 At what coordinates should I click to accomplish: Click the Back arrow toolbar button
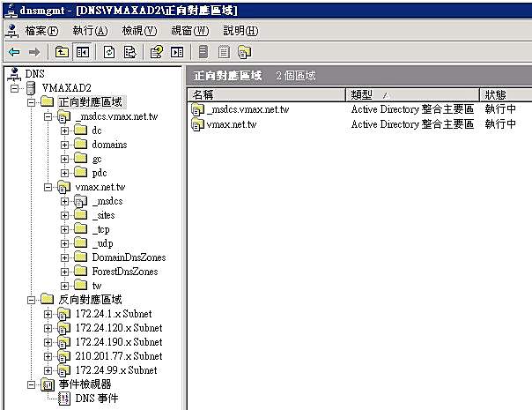(x=14, y=52)
